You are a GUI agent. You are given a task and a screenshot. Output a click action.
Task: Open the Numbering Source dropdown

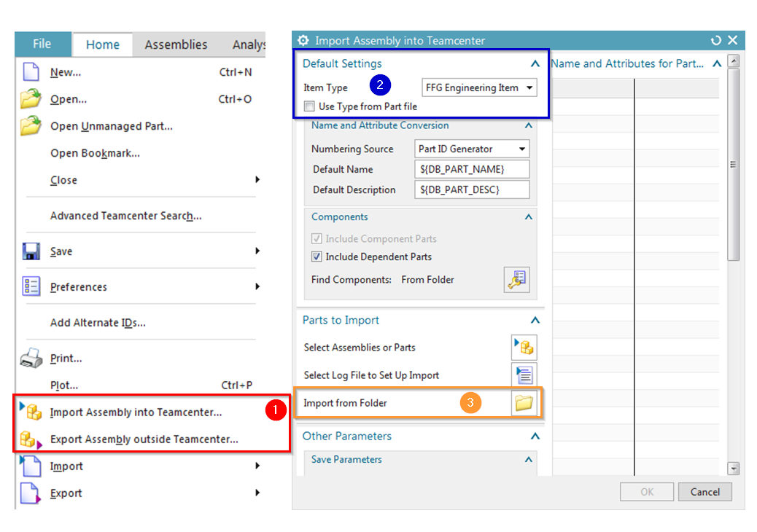tap(471, 149)
